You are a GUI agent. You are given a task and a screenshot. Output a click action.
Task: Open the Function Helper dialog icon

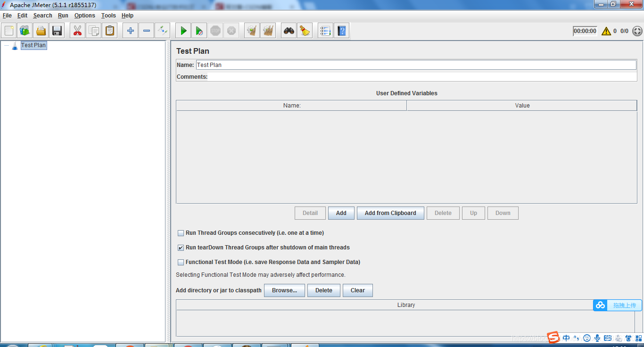click(325, 31)
